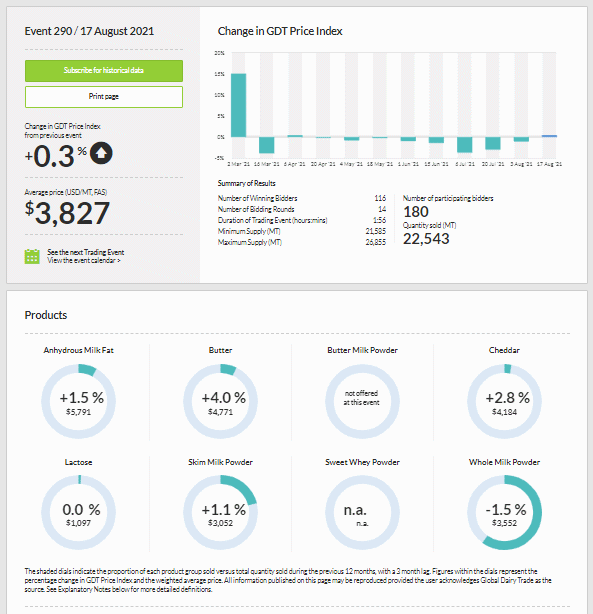The width and height of the screenshot is (593, 614).
Task: Click the Number of Winning Bidders row
Action: coord(302,198)
